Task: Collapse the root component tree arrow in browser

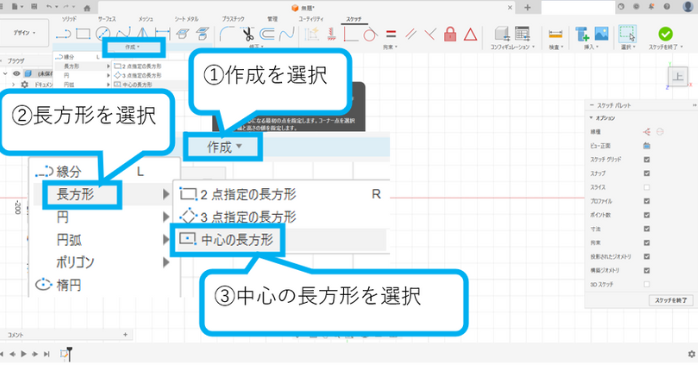Action: [x=5, y=73]
